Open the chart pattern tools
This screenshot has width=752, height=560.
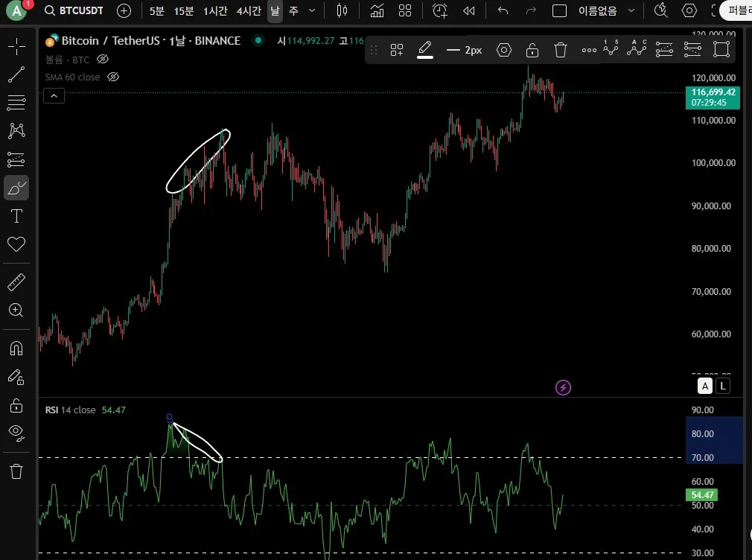[16, 130]
